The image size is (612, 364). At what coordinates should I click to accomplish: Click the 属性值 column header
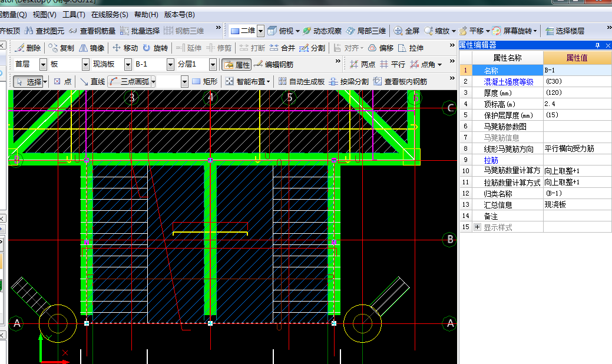click(x=577, y=58)
